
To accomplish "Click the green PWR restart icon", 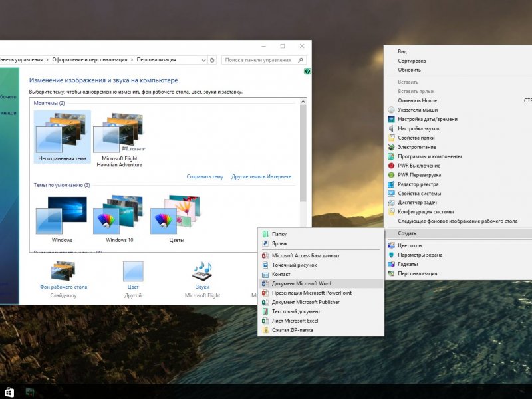I will click(391, 175).
